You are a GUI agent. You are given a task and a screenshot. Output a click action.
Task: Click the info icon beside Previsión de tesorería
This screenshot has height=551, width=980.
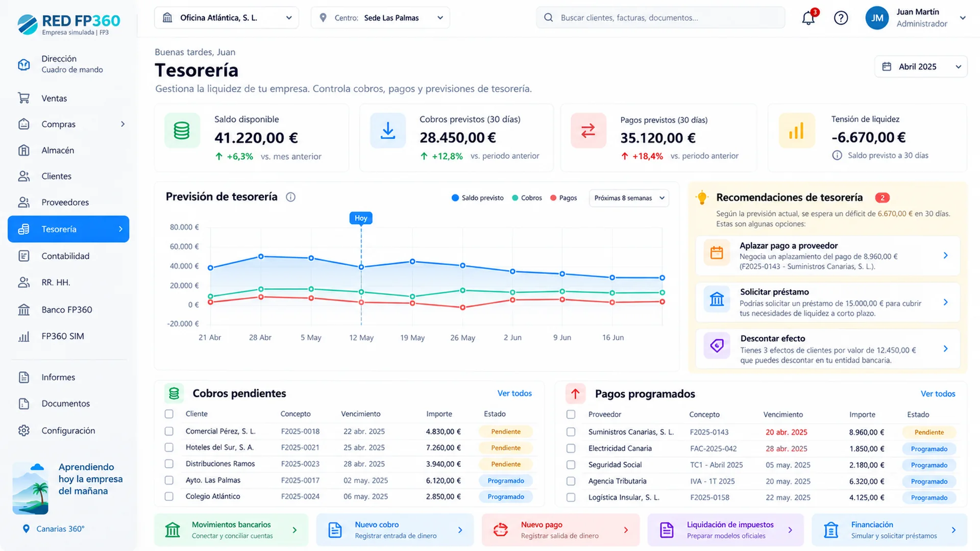pos(290,197)
